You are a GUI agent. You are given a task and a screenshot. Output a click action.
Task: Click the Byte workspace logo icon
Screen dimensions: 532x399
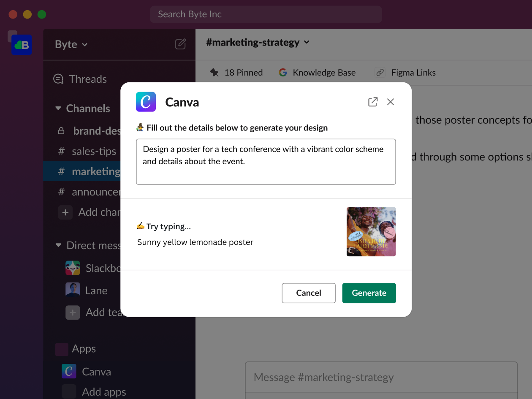coord(22,45)
